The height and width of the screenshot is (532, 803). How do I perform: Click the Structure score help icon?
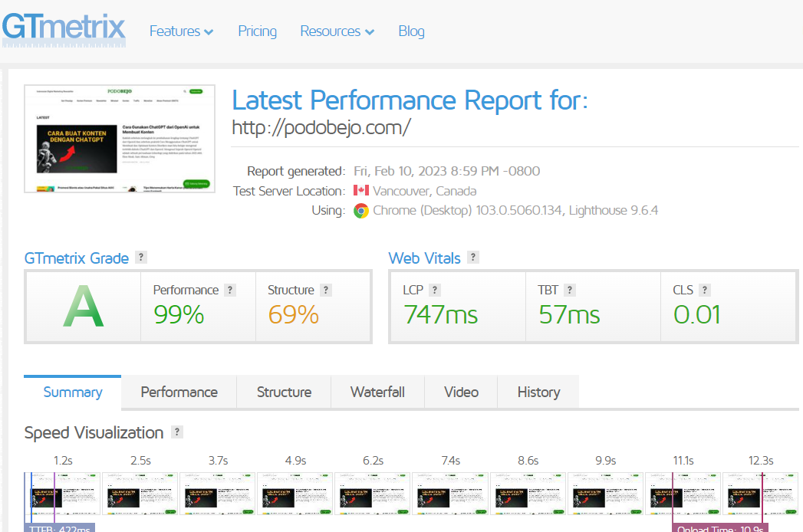coord(326,290)
